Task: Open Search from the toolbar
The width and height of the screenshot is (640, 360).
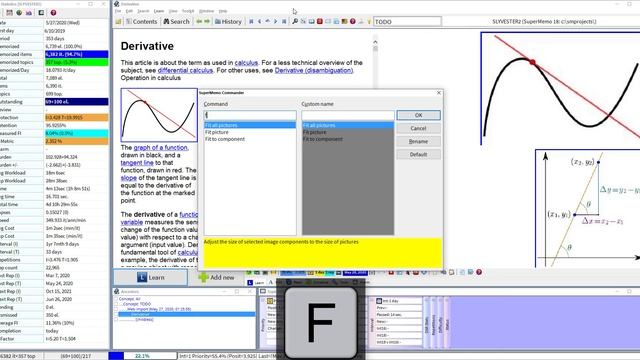Action: click(176, 22)
